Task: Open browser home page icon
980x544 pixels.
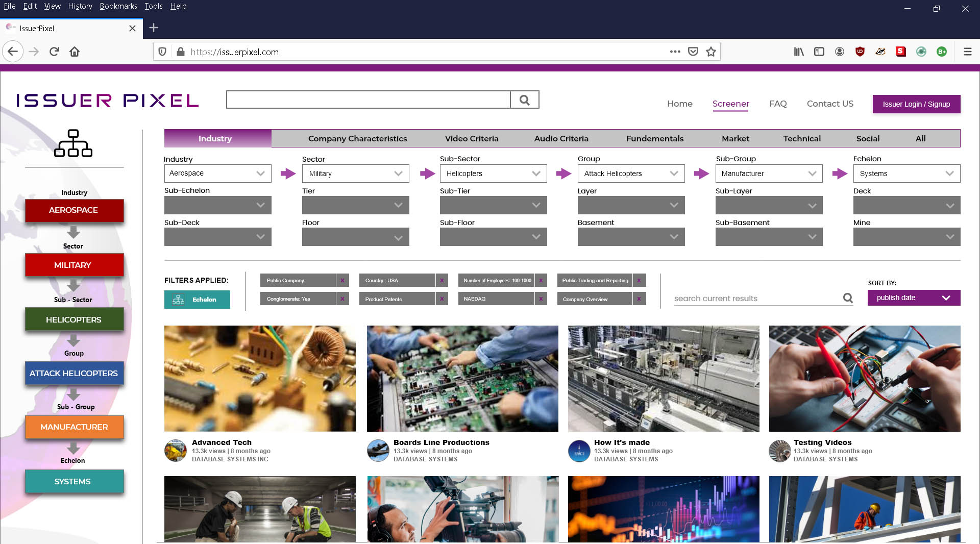Action: click(75, 52)
